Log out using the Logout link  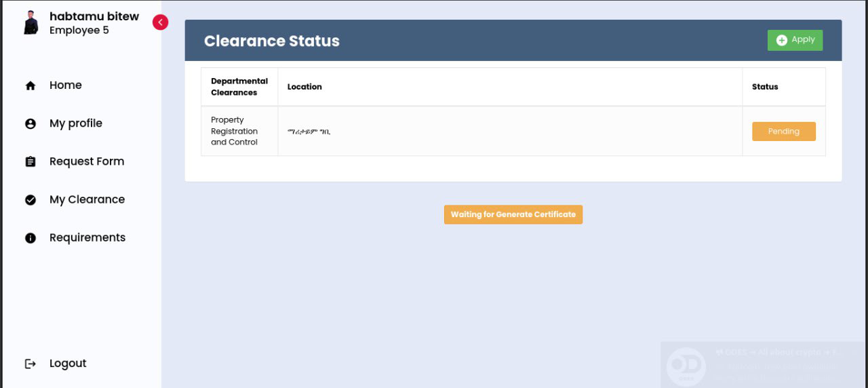[68, 364]
